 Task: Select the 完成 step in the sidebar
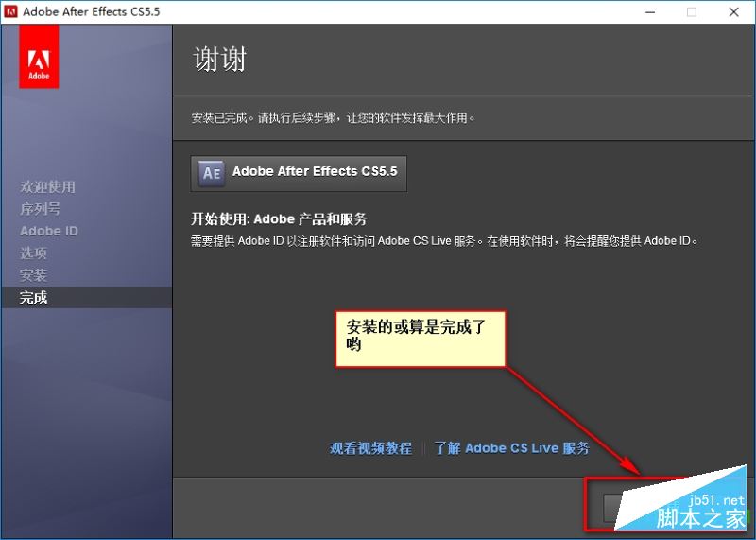(x=86, y=297)
